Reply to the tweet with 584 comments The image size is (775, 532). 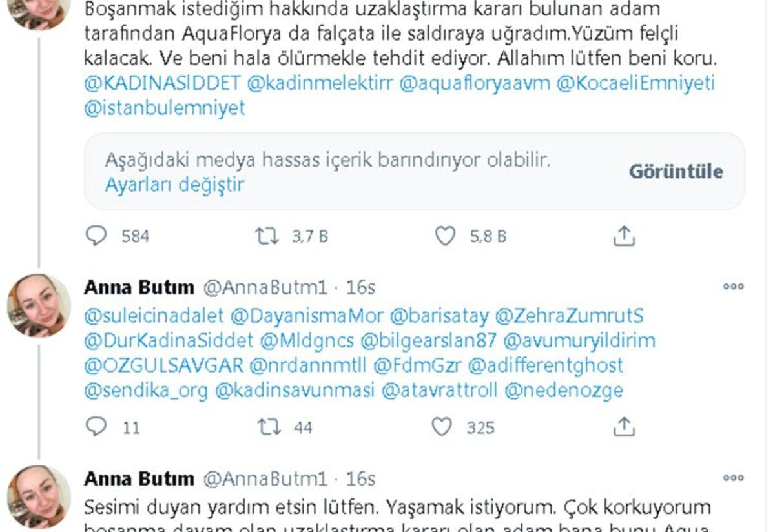pyautogui.click(x=96, y=236)
